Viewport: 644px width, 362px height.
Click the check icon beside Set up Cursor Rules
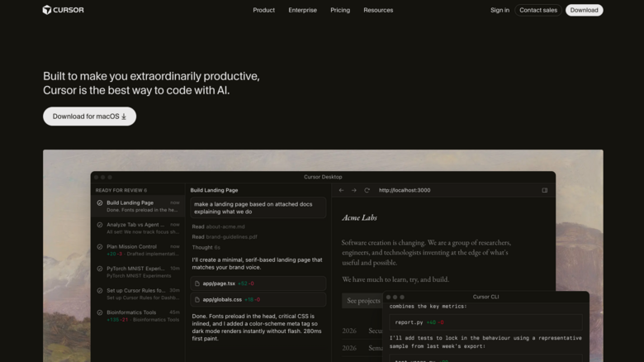click(100, 290)
